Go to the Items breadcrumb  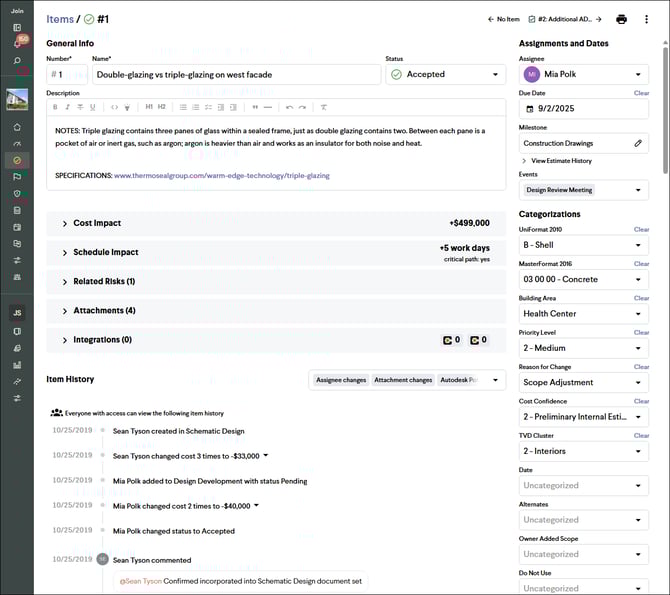tap(60, 19)
